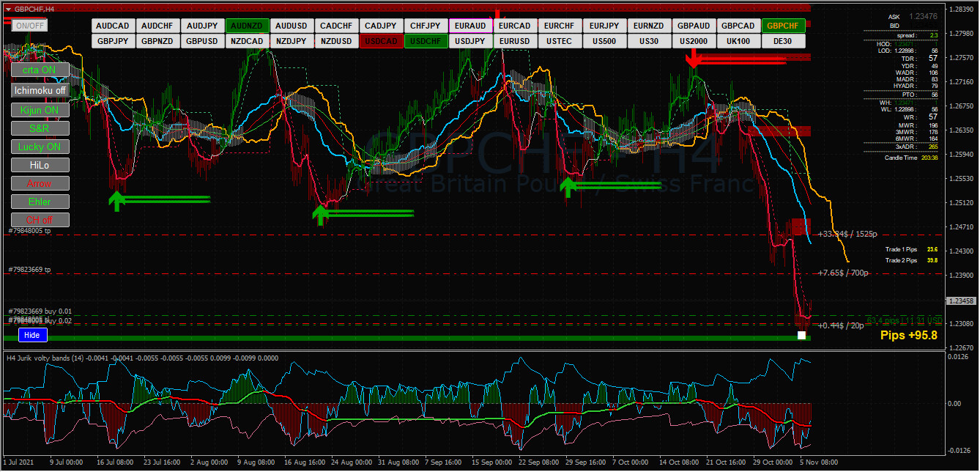Open the NZDUSD pair button

pos(336,41)
